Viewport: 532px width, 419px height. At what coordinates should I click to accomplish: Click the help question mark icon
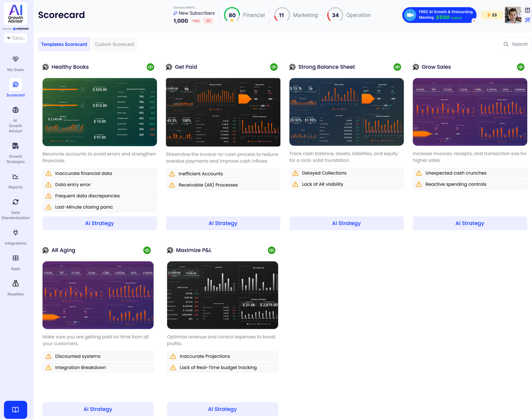tap(527, 10)
